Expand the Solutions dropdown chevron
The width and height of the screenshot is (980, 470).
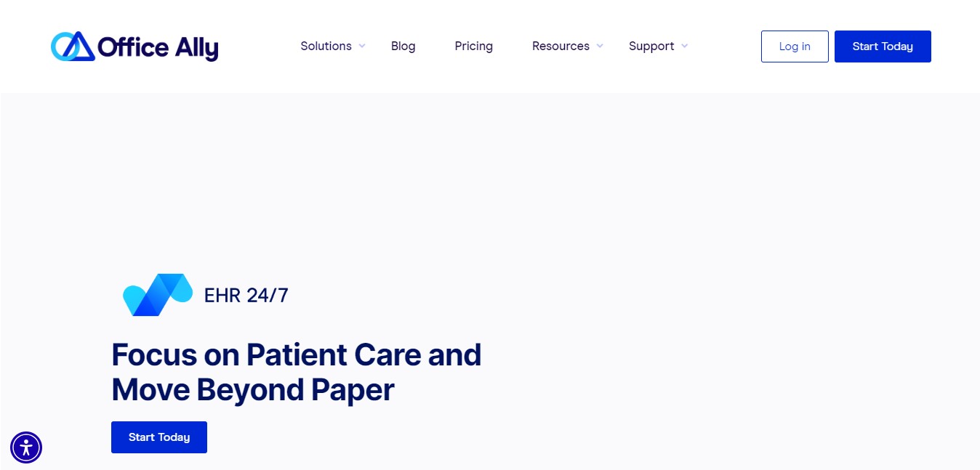[362, 46]
